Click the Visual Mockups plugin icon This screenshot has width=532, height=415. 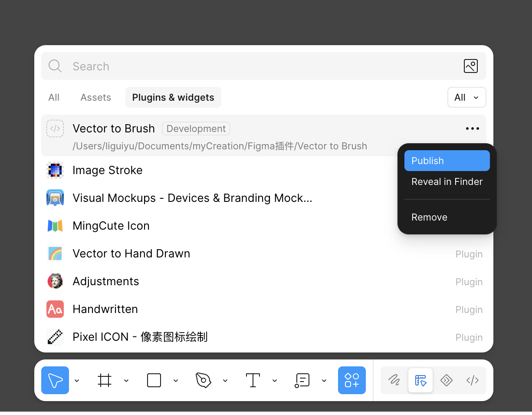point(55,198)
